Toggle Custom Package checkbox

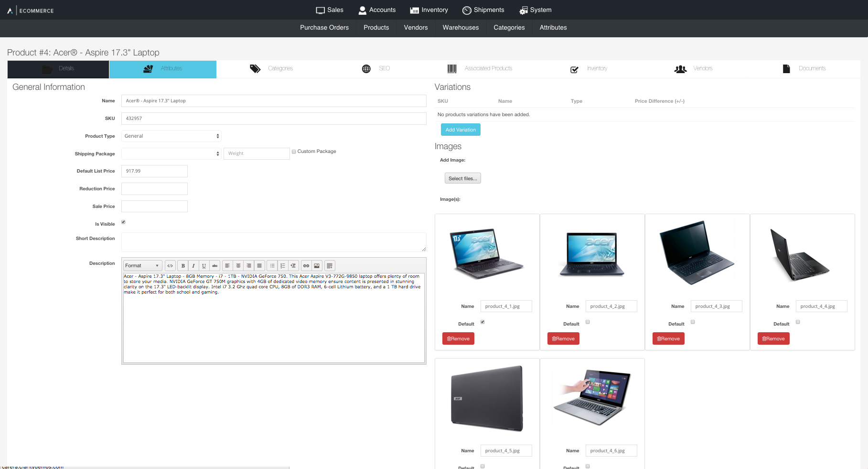click(x=294, y=152)
